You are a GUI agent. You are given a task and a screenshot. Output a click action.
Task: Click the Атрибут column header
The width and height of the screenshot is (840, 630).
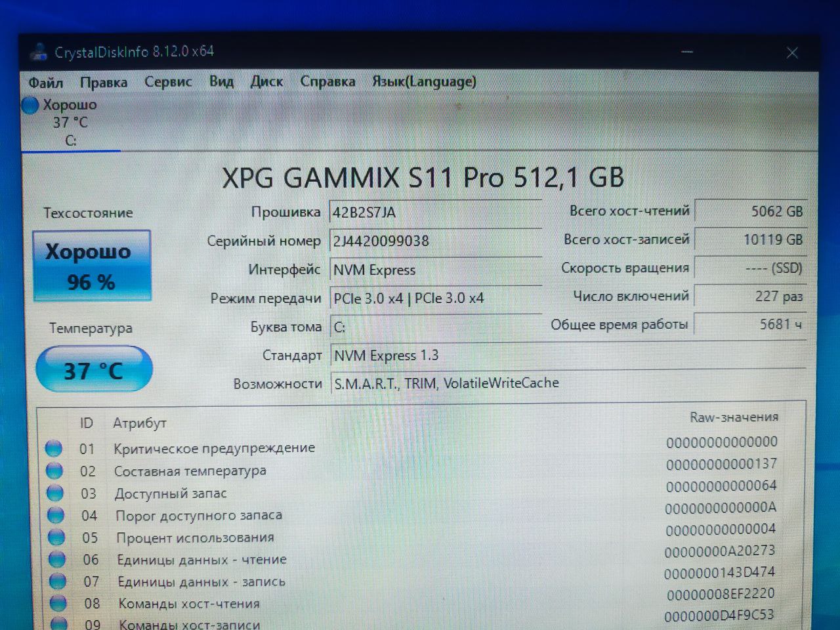pyautogui.click(x=140, y=423)
